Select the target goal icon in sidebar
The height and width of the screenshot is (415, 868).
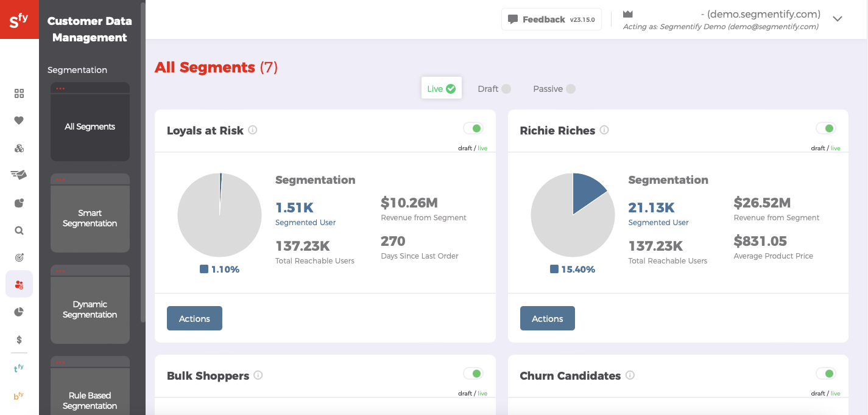click(19, 257)
